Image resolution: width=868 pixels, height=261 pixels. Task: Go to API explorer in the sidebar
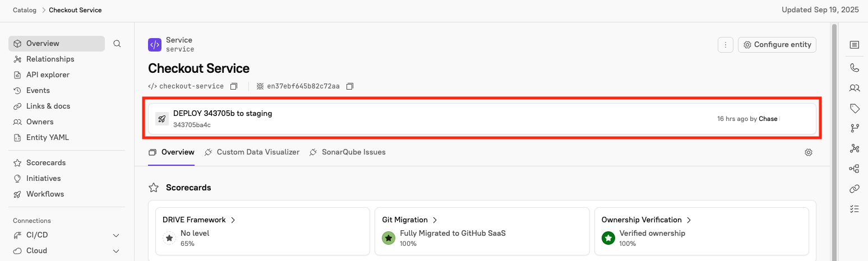(48, 75)
